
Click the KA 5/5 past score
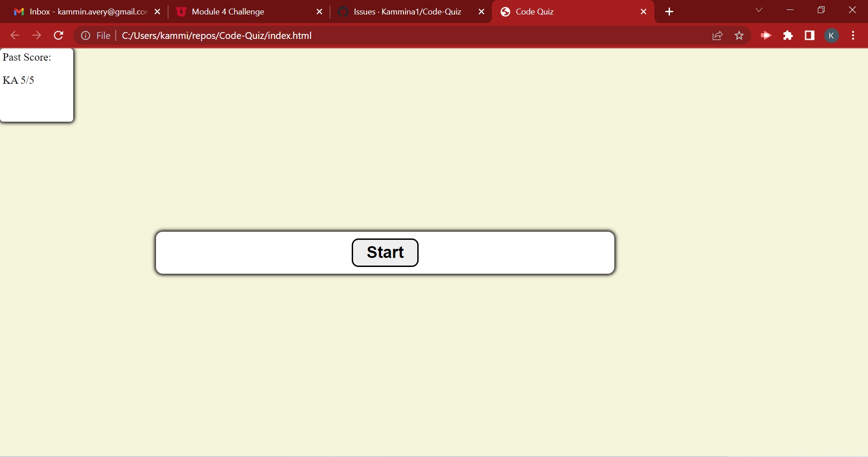[19, 81]
